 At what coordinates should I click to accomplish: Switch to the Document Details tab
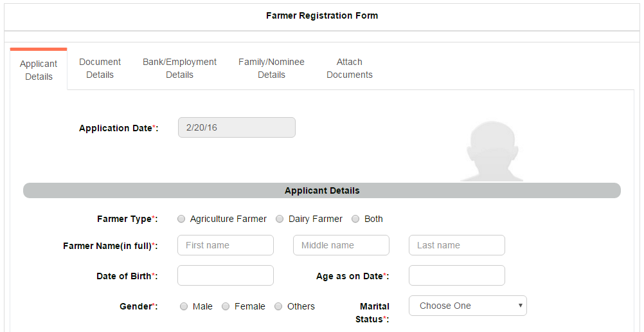[x=100, y=68]
